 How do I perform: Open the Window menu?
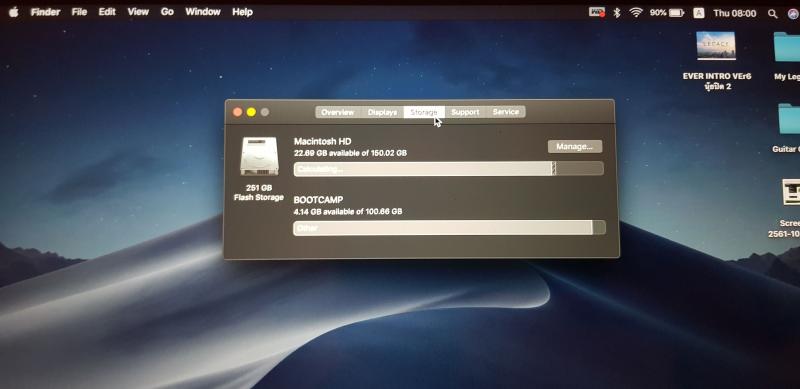pyautogui.click(x=203, y=12)
